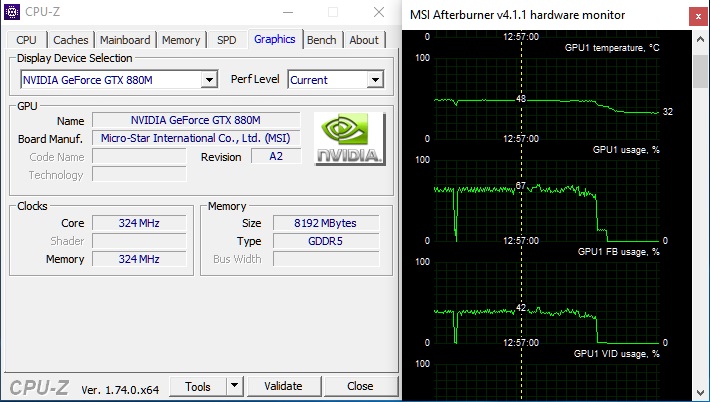Click the Memory clock value 324 MHz
This screenshot has width=711, height=402.
[139, 259]
